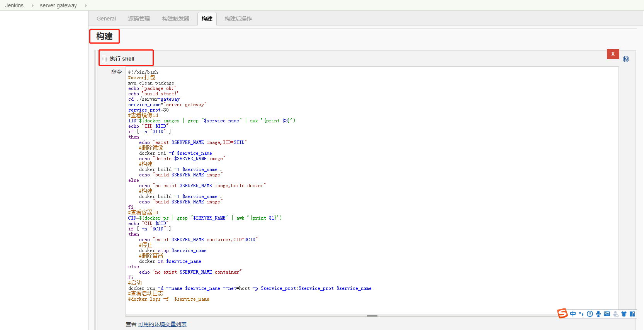Click the 'service_prot=80' line
The width and height of the screenshot is (644, 330).
coord(148,110)
